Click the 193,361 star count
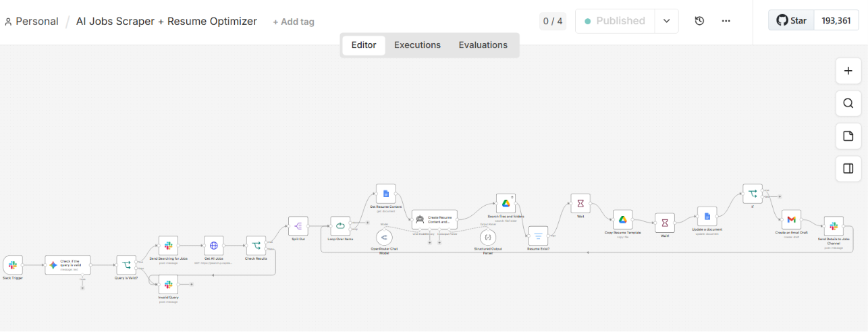Viewport: 868px width, 332px height. [836, 20]
